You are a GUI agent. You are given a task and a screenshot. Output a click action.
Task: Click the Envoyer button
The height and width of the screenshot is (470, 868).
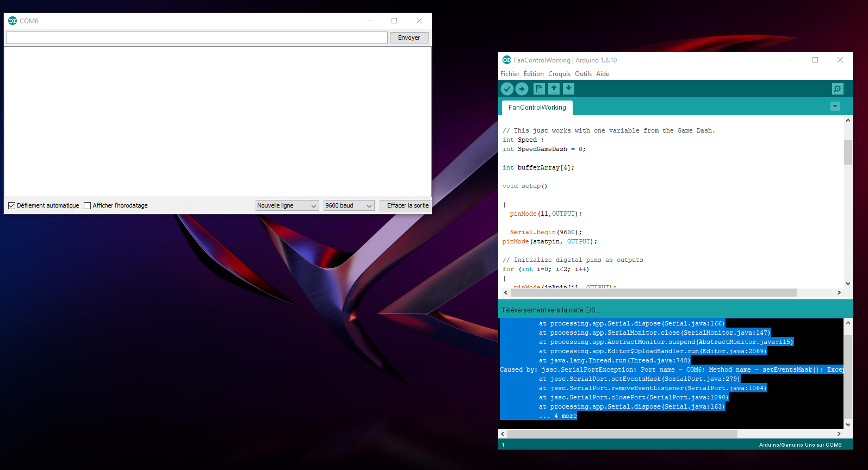pos(409,37)
